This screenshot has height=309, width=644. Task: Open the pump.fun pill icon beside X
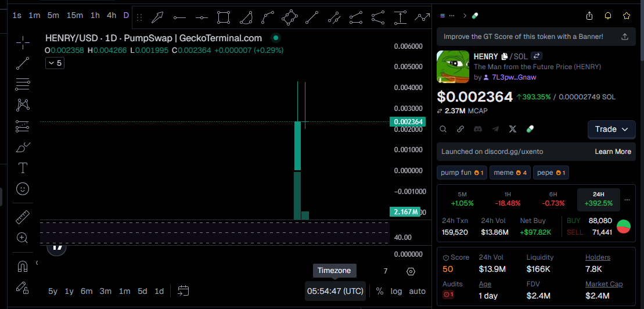tap(530, 129)
